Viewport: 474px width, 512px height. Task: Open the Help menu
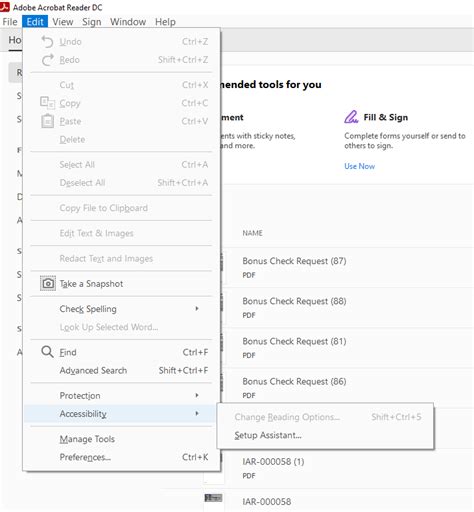[165, 22]
